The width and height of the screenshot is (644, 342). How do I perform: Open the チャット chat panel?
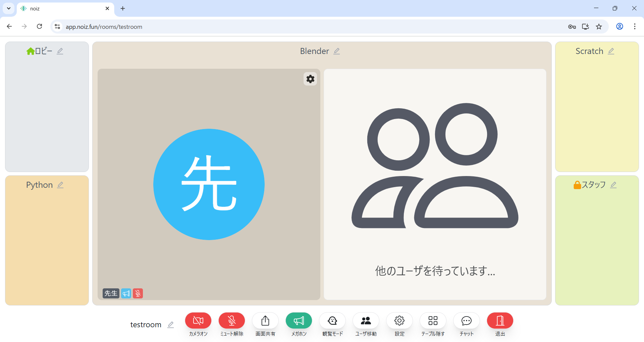coord(466,321)
